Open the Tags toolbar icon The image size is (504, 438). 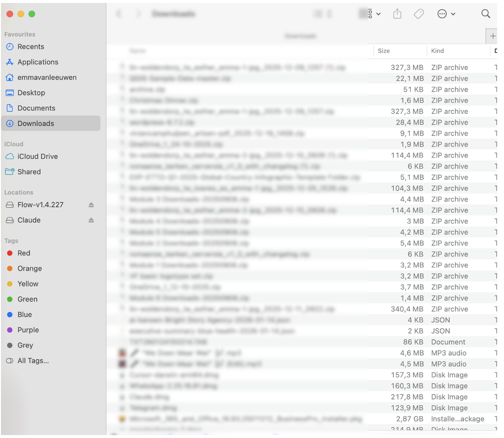(419, 14)
